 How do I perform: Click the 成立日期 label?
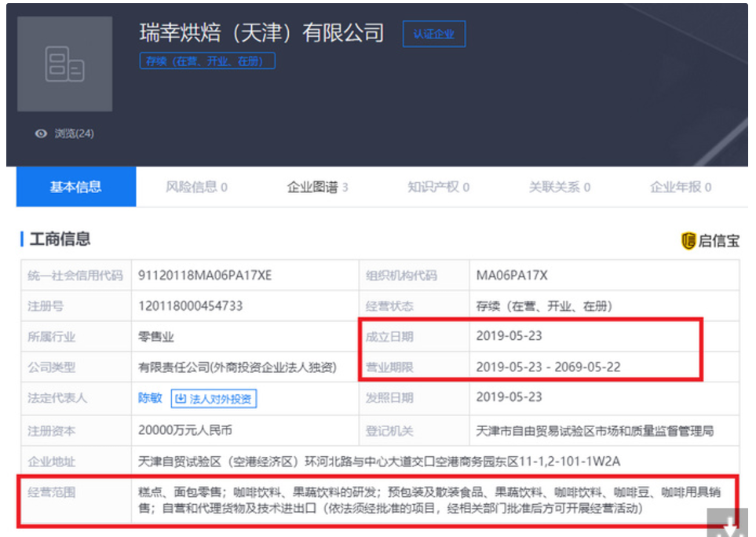point(389,337)
